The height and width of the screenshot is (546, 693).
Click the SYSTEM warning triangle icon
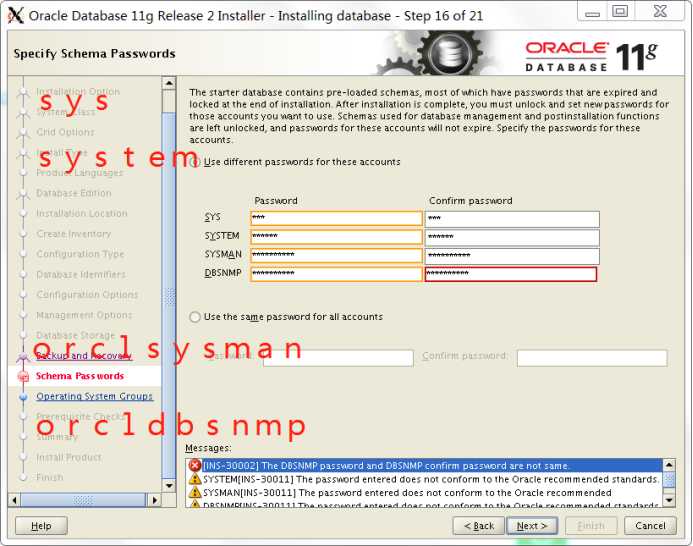click(x=194, y=479)
